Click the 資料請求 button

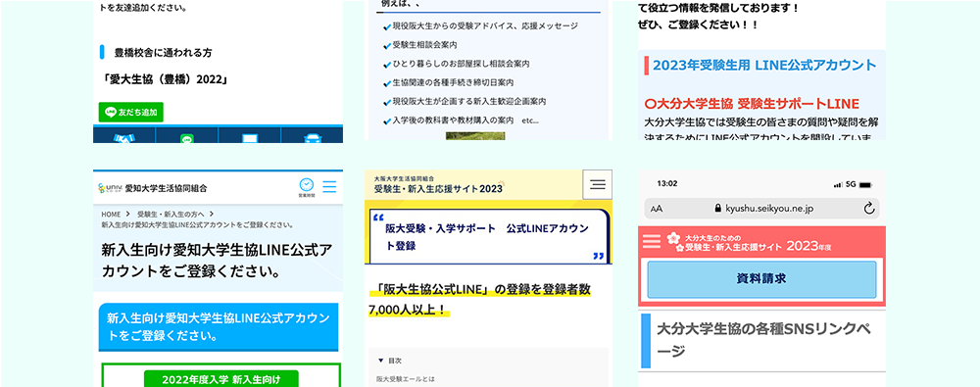(x=761, y=279)
